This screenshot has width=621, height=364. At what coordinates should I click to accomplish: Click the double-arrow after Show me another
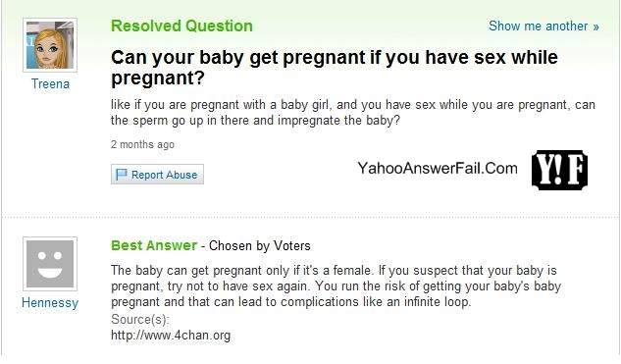[595, 26]
